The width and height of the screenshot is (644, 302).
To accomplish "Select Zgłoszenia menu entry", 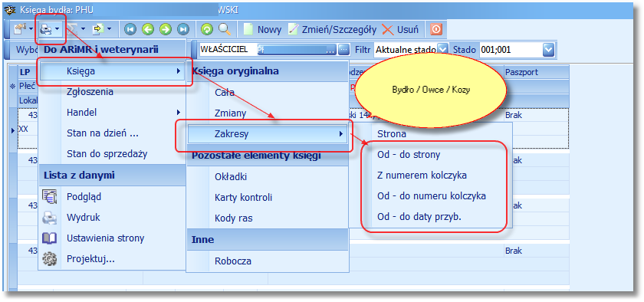I will (x=112, y=92).
